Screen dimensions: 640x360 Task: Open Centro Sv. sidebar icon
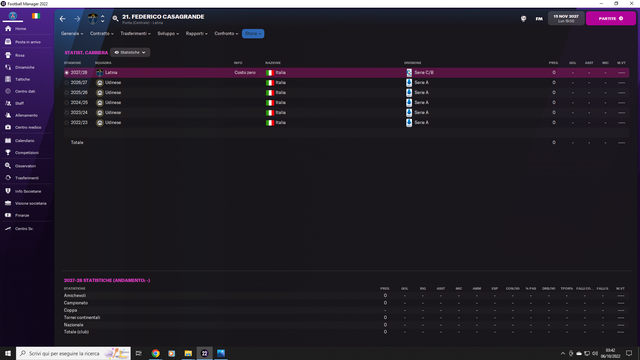(x=8, y=229)
